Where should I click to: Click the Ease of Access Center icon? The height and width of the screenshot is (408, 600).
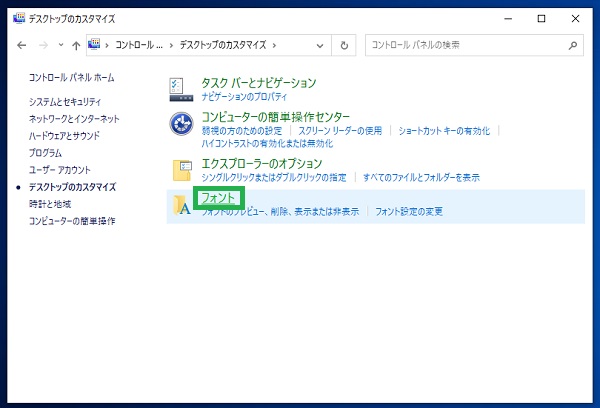click(x=181, y=124)
